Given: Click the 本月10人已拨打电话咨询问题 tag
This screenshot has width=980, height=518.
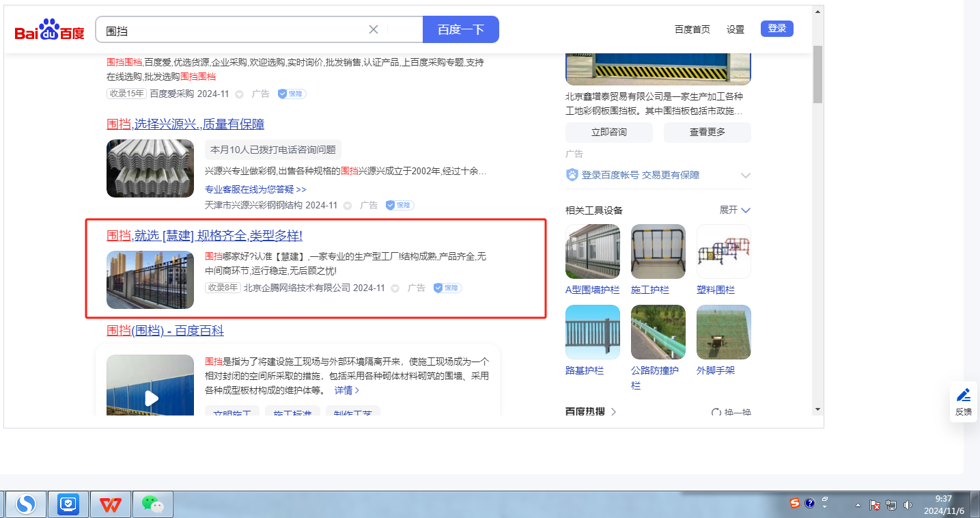Looking at the screenshot, I should (x=273, y=150).
